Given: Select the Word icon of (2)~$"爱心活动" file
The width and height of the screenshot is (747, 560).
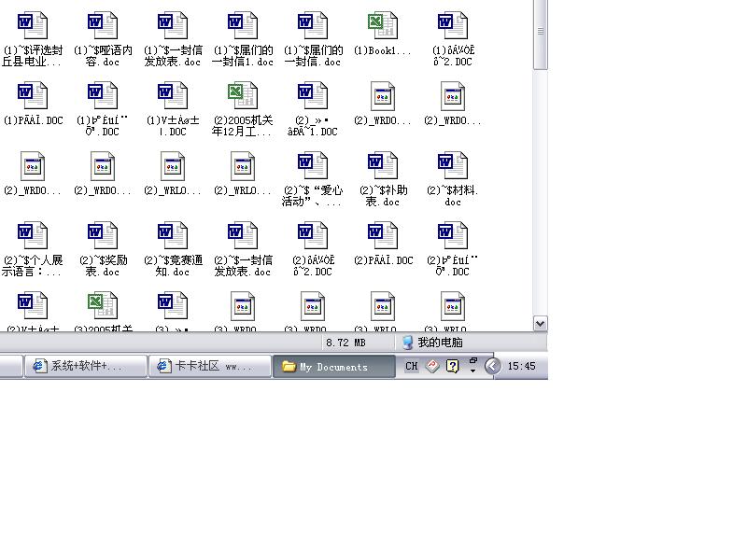Looking at the screenshot, I should pos(313,166).
